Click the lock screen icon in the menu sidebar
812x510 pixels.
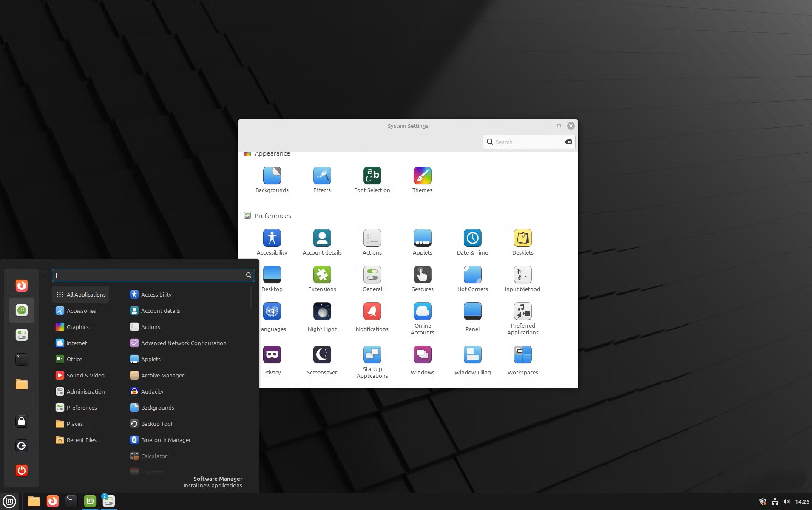pos(21,421)
